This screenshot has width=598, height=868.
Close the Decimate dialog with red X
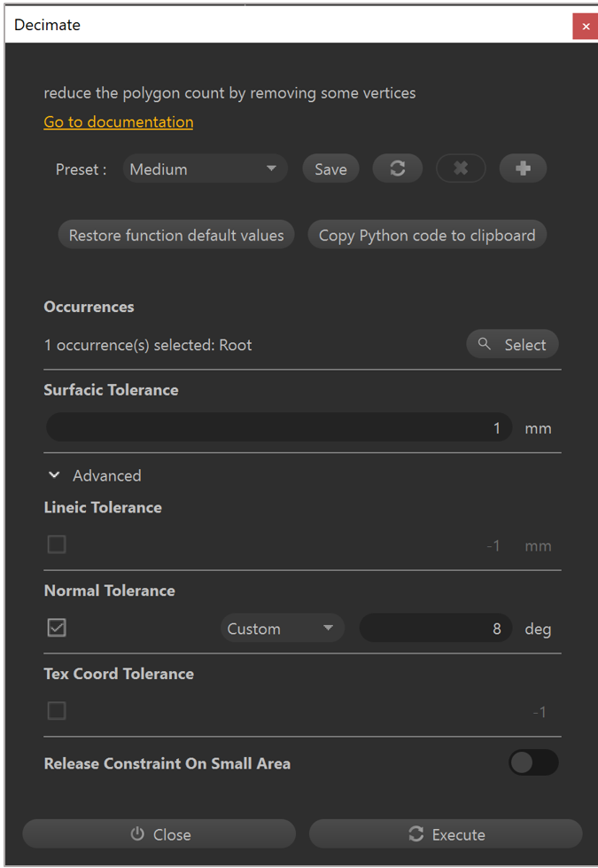click(586, 27)
